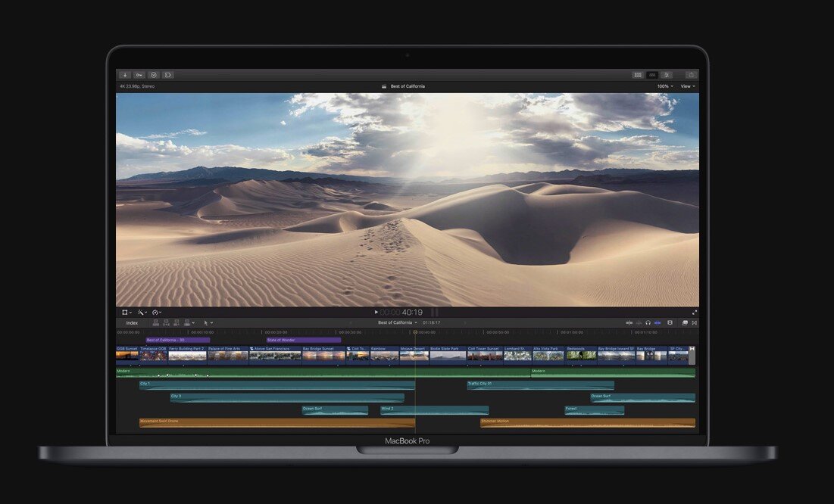Click the Append clip icon
This screenshot has height=504, width=834.
176,322
